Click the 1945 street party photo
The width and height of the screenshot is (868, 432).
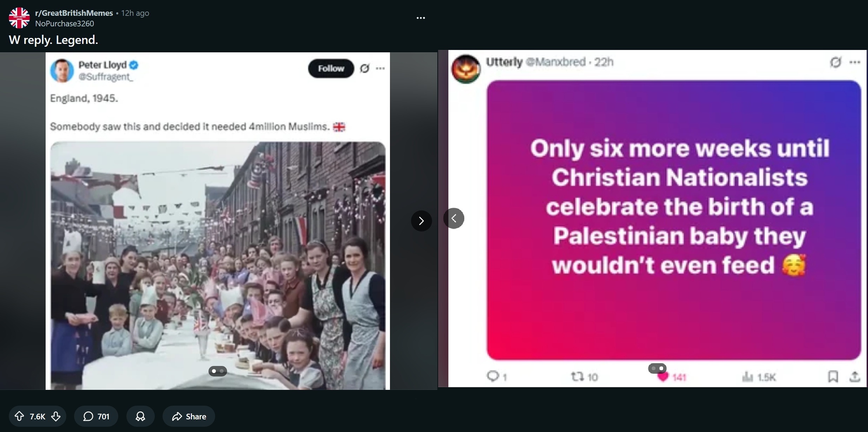218,266
